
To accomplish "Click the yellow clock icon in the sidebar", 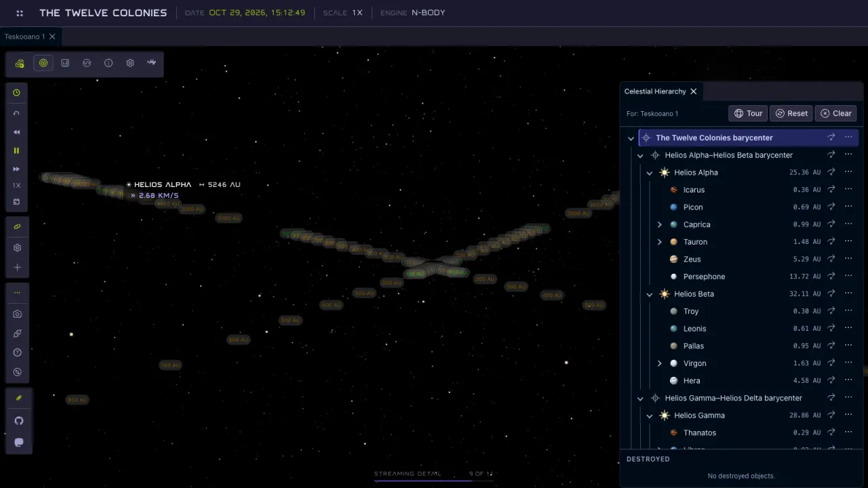I will pyautogui.click(x=17, y=93).
